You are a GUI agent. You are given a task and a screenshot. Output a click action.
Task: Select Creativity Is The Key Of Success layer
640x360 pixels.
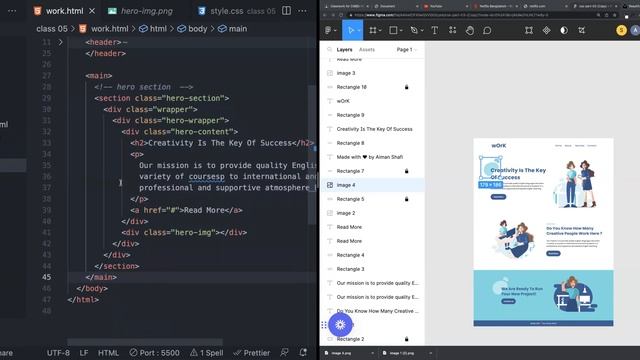point(373,129)
